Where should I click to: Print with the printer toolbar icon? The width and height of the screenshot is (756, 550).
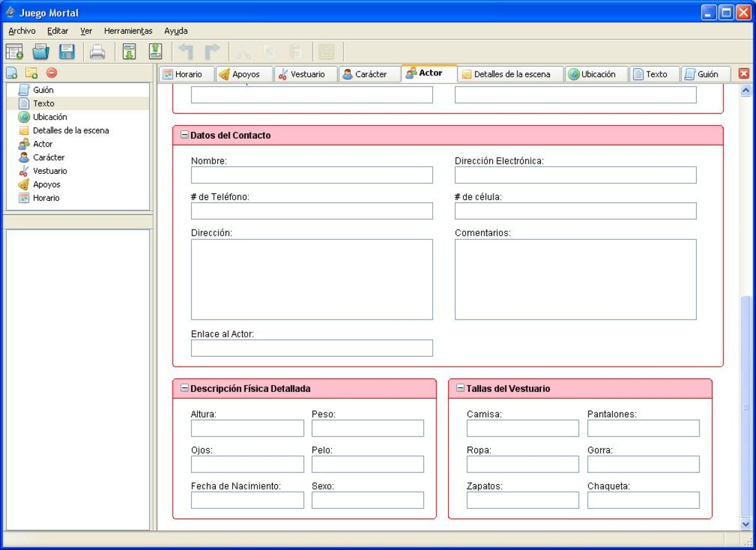98,52
